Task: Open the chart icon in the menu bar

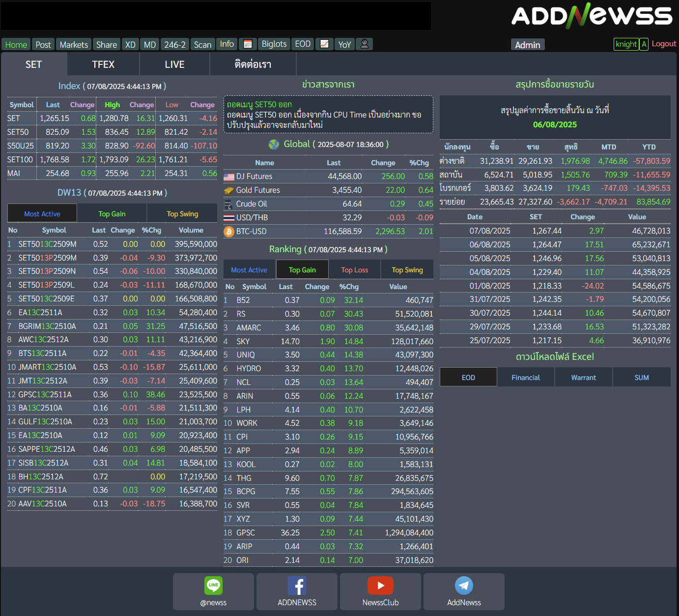Action: point(324,44)
